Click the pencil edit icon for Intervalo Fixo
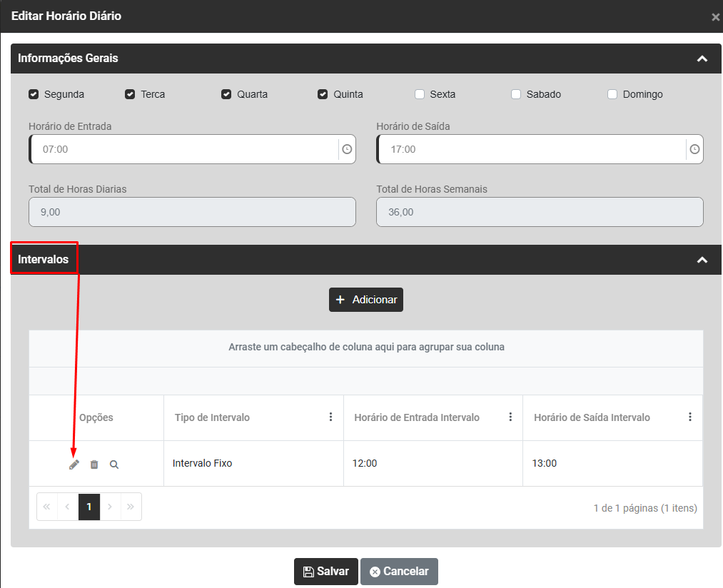723x588 pixels. point(74,465)
